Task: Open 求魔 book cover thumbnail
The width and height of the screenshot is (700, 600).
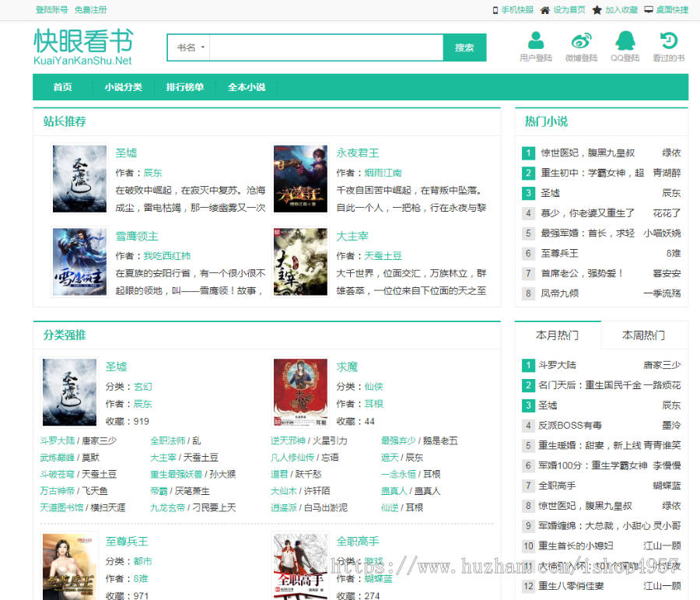Action: (x=300, y=392)
